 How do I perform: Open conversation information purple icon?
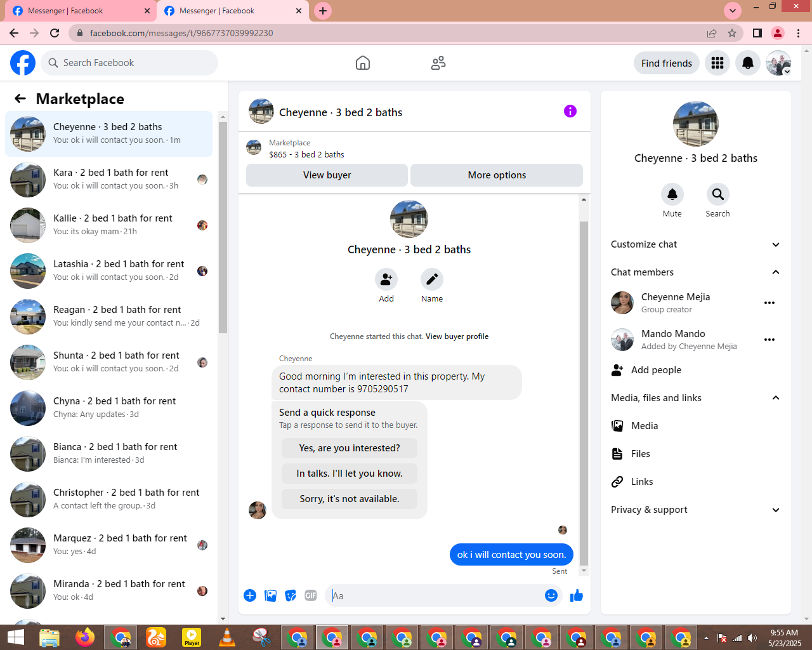pos(570,111)
